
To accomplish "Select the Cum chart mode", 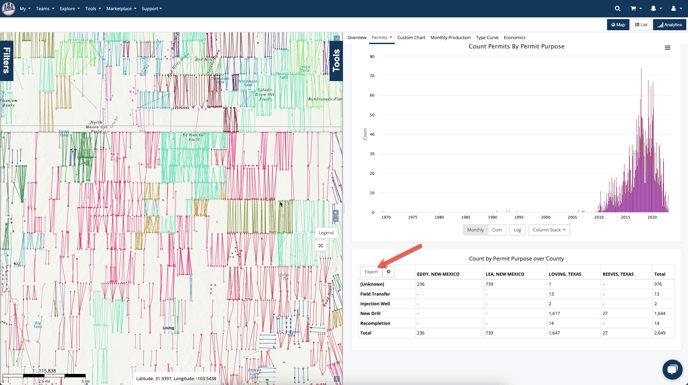I will click(497, 230).
